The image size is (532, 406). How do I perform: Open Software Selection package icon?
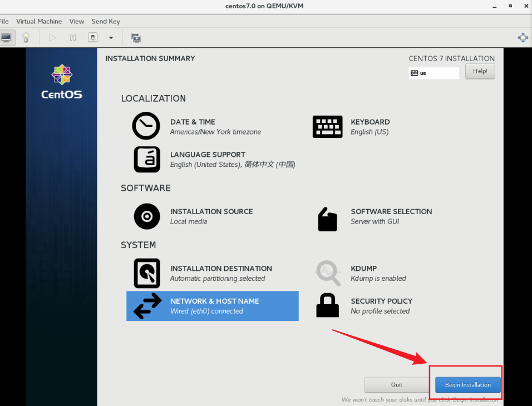(327, 219)
